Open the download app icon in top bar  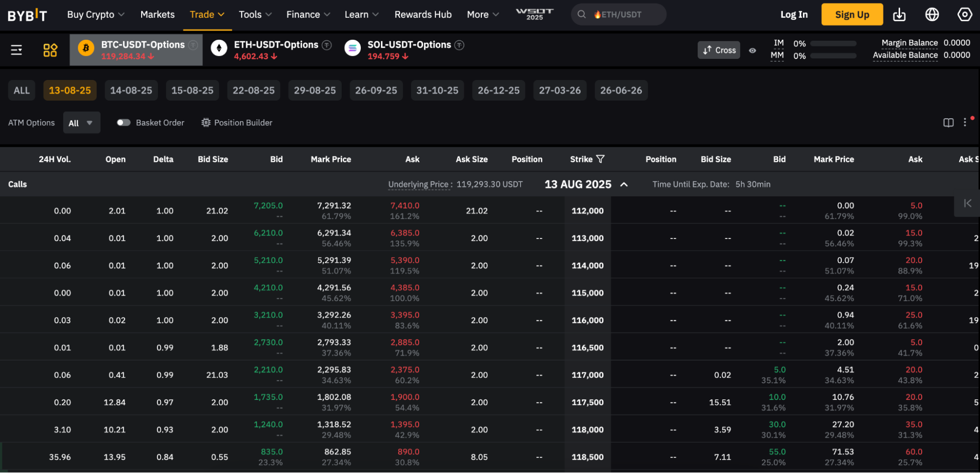click(900, 14)
